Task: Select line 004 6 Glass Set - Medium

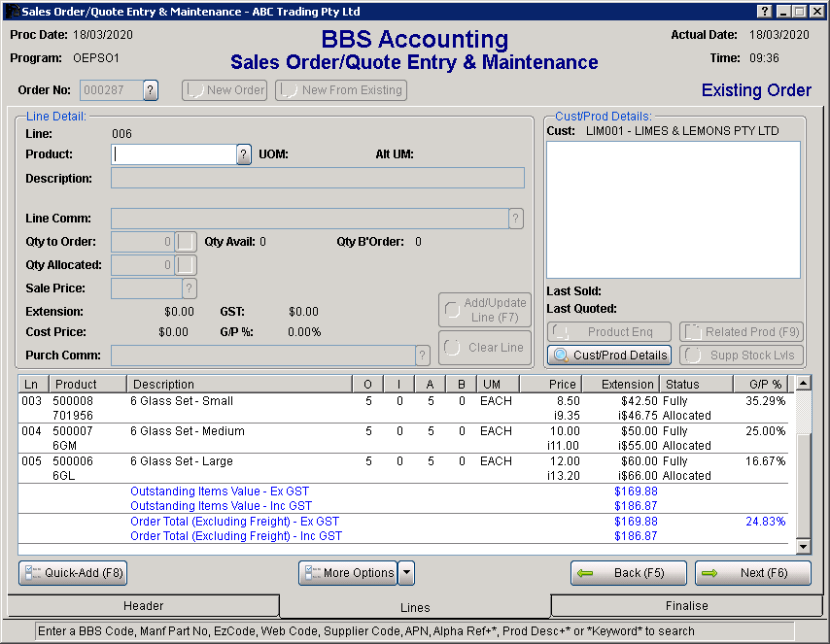Action: (189, 431)
